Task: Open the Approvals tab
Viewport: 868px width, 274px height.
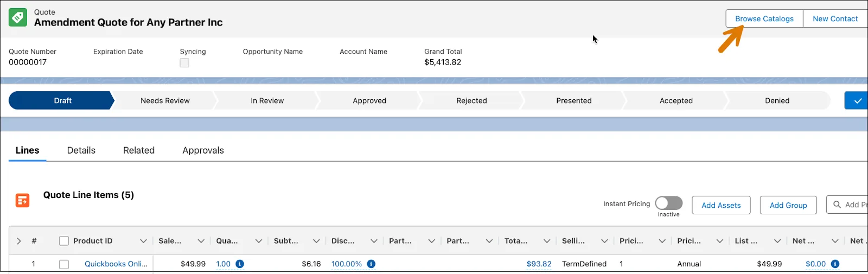Action: click(203, 150)
